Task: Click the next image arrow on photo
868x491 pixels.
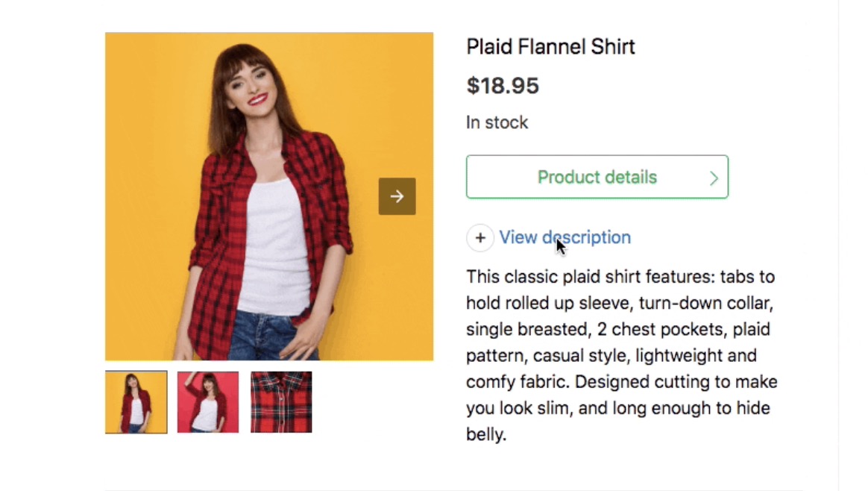Action: pyautogui.click(x=397, y=196)
